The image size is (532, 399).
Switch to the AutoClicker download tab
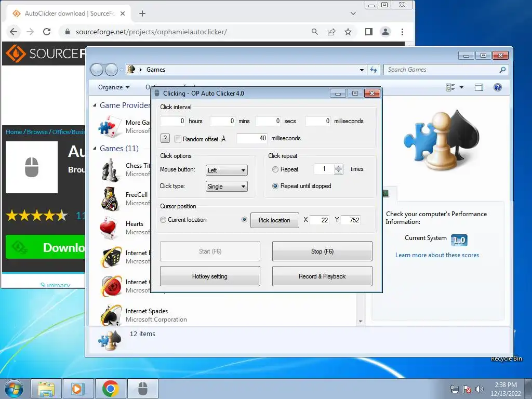point(68,14)
